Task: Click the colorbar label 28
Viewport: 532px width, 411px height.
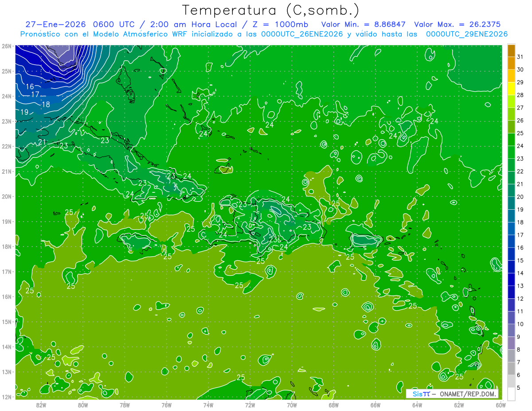Action: (520, 95)
